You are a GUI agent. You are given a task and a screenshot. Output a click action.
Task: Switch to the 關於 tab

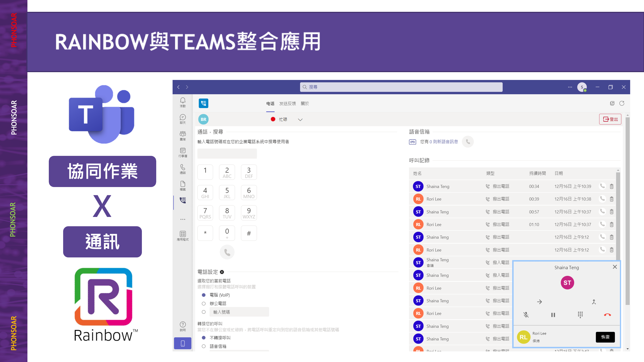(305, 104)
